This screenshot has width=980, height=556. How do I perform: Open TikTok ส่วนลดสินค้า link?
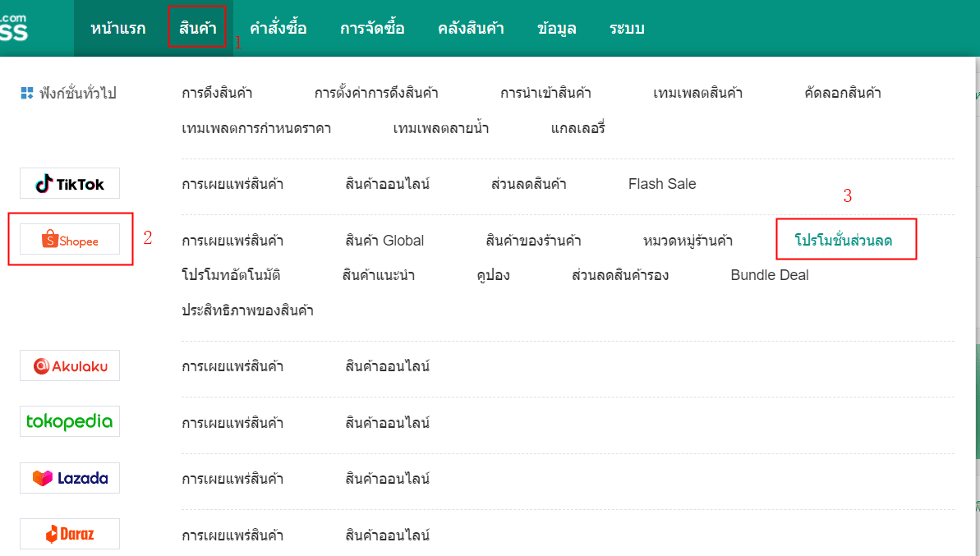tap(529, 184)
